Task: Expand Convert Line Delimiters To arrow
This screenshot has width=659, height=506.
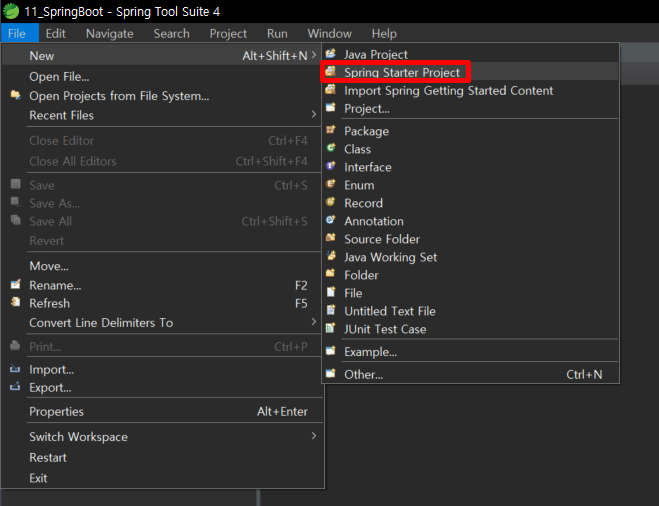Action: pyautogui.click(x=314, y=322)
